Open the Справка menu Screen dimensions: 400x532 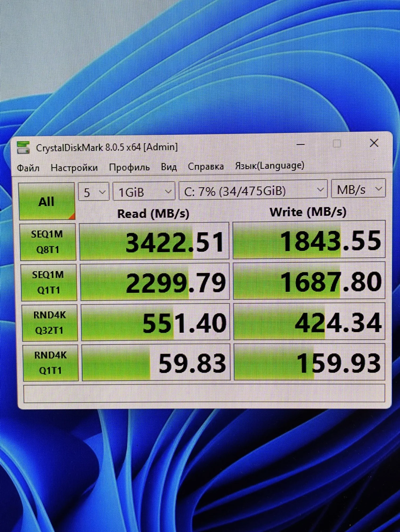tap(206, 166)
